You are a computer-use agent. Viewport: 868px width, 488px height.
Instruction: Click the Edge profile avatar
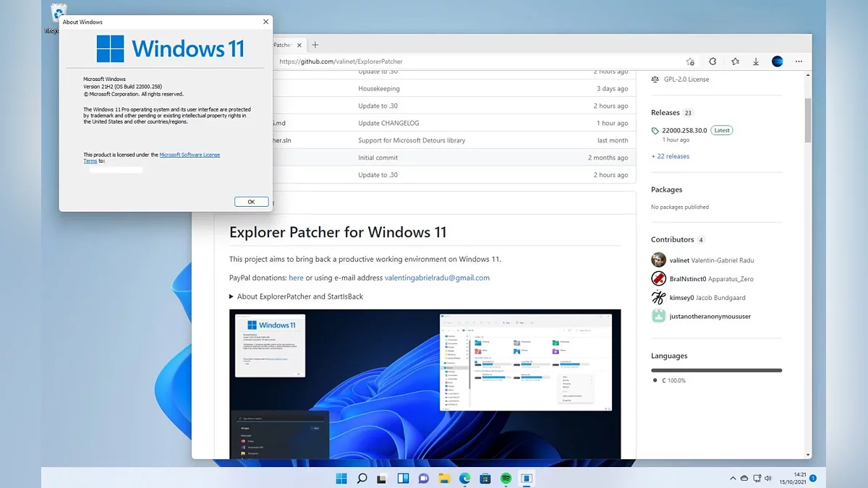(778, 61)
